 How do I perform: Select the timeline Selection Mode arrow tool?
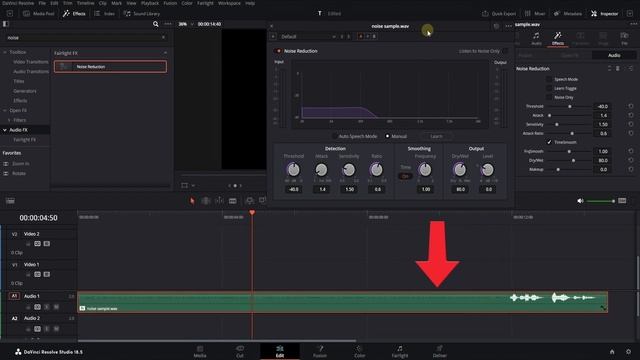(192, 200)
